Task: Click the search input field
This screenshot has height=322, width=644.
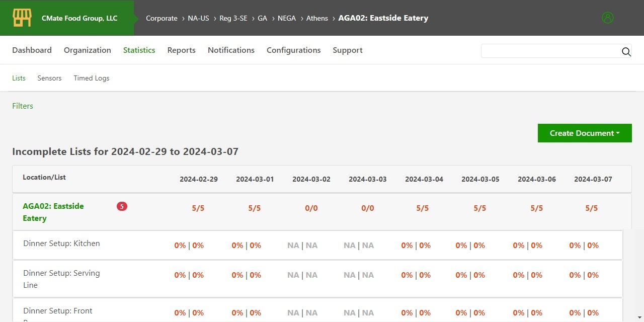Action: tap(548, 51)
